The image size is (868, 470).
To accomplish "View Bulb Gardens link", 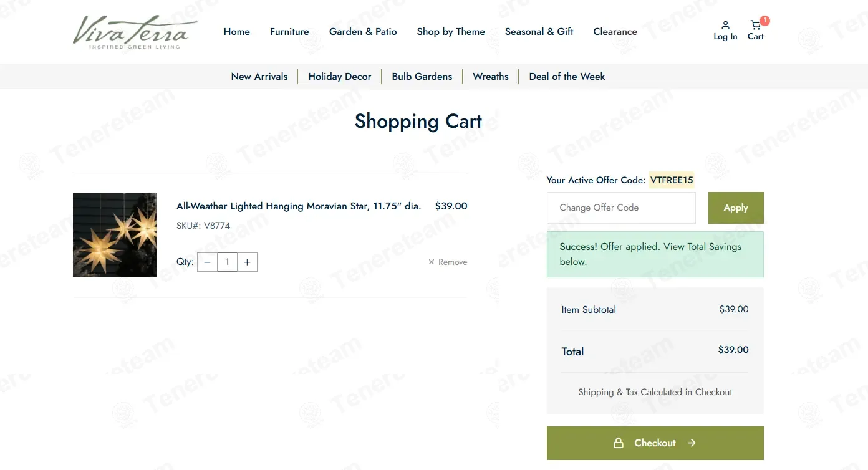I will pyautogui.click(x=422, y=77).
